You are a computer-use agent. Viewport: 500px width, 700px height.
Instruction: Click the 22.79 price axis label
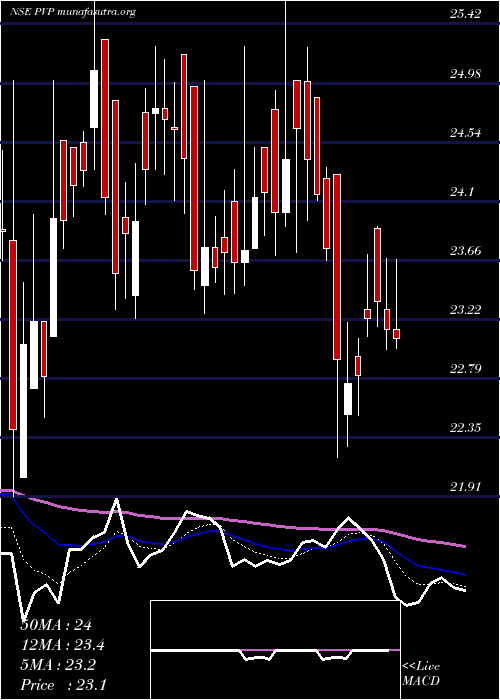coord(466,369)
